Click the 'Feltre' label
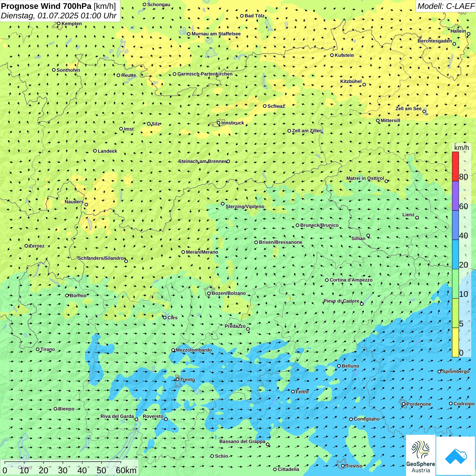This screenshot has width=476, height=476. pos(302,392)
